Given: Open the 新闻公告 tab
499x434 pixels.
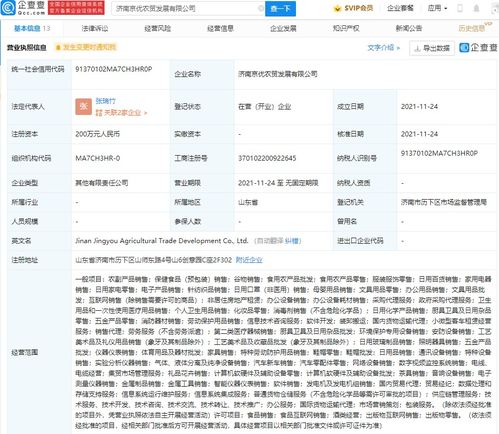Looking at the screenshot, I should pos(409,29).
